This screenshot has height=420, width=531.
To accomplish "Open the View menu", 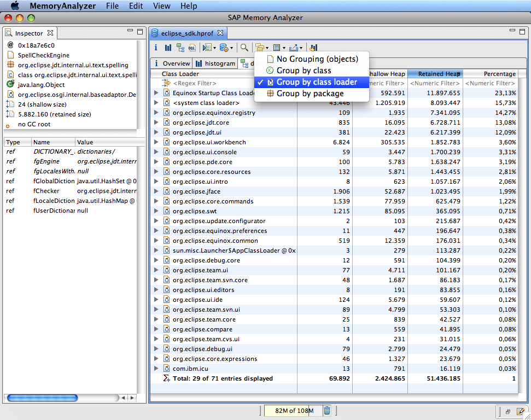I will click(161, 6).
